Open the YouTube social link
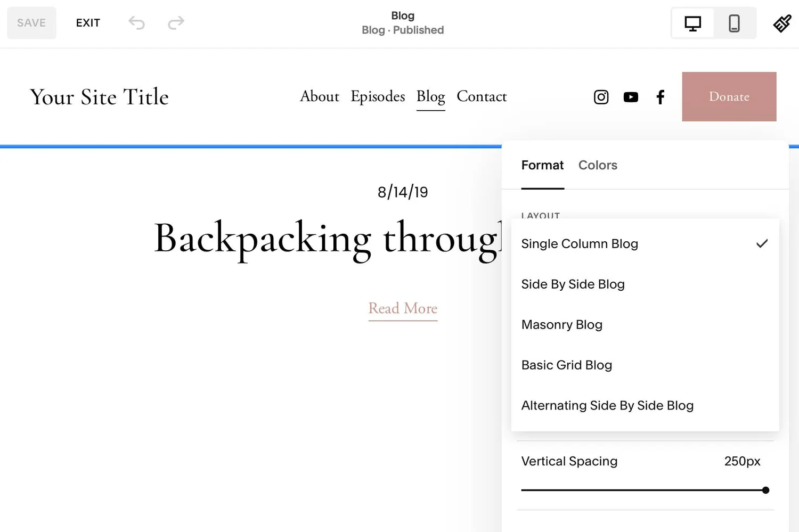799x532 pixels. (x=631, y=97)
